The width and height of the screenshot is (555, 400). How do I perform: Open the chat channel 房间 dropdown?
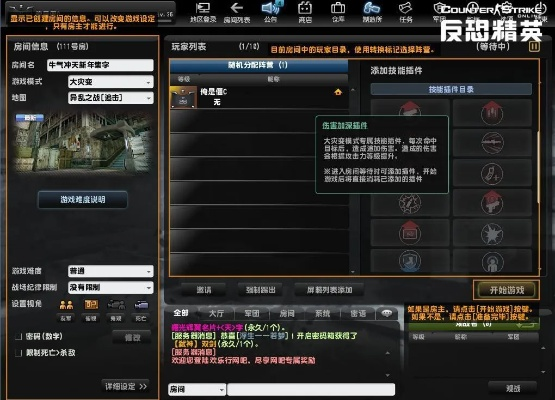[x=197, y=389]
